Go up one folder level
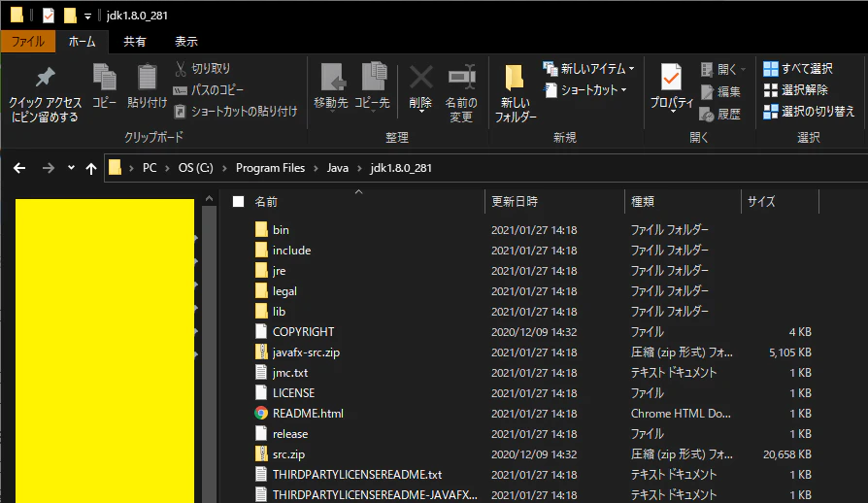 [x=91, y=168]
